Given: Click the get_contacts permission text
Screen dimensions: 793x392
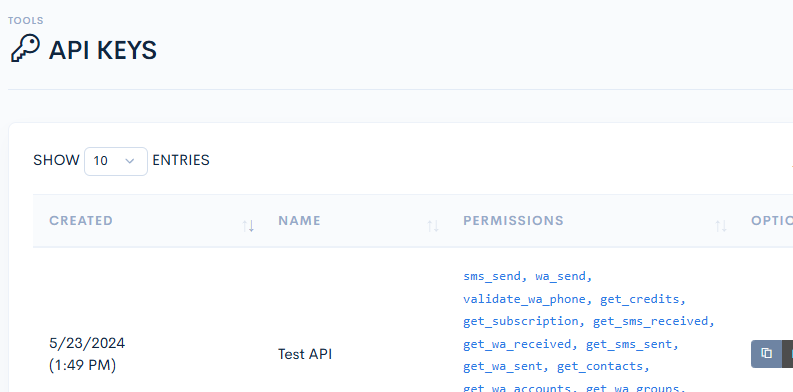Looking at the screenshot, I should point(600,366).
